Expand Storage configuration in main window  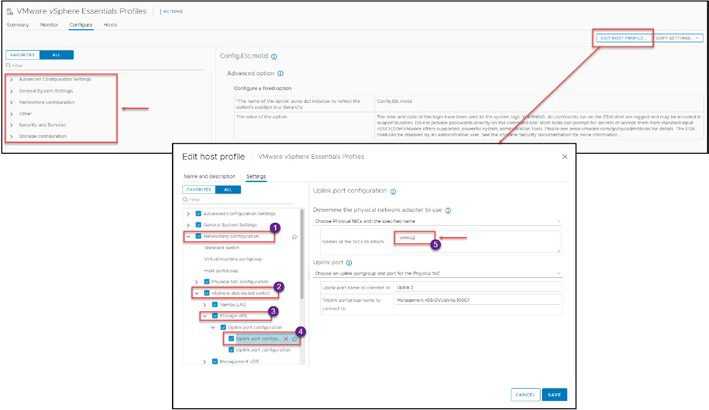tap(11, 137)
